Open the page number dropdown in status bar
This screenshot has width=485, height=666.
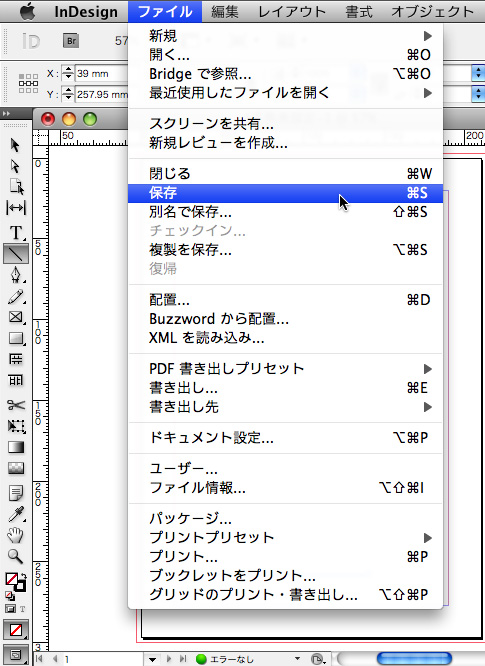(x=152, y=659)
